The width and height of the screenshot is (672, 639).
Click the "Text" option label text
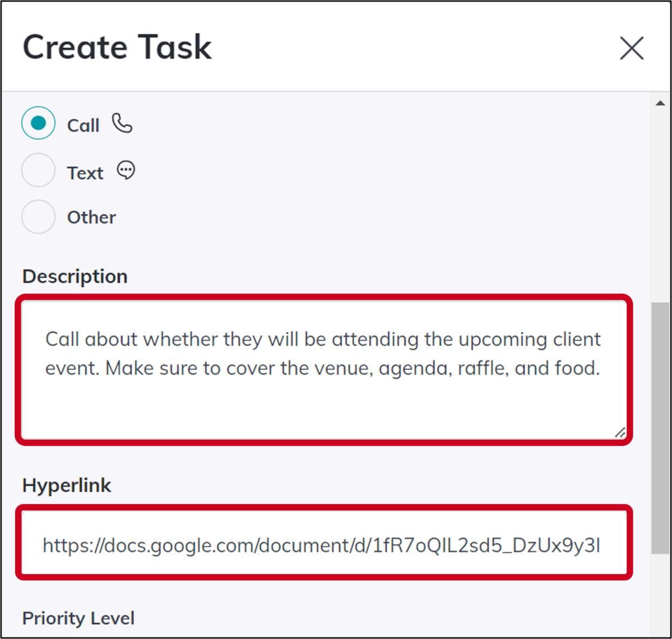click(85, 173)
